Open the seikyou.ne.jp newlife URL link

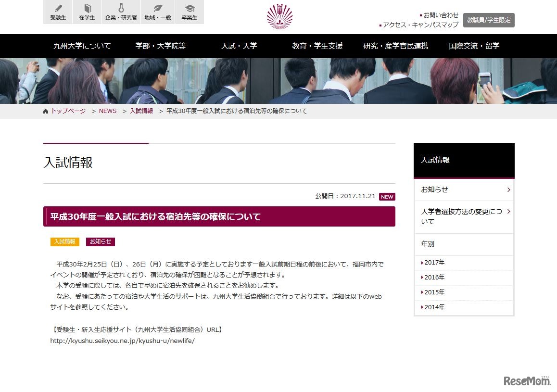pos(122,341)
